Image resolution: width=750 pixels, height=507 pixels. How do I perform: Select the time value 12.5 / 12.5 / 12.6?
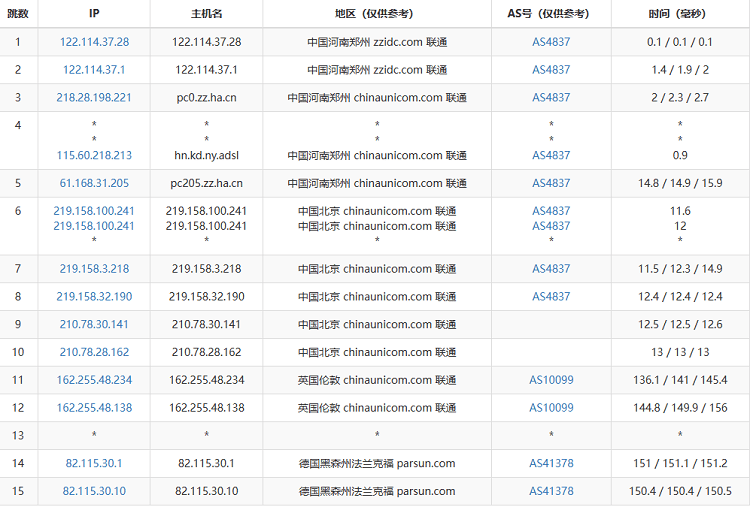point(680,324)
